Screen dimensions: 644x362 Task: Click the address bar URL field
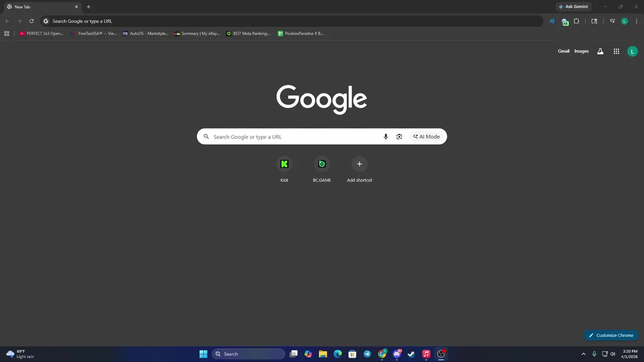click(x=292, y=21)
